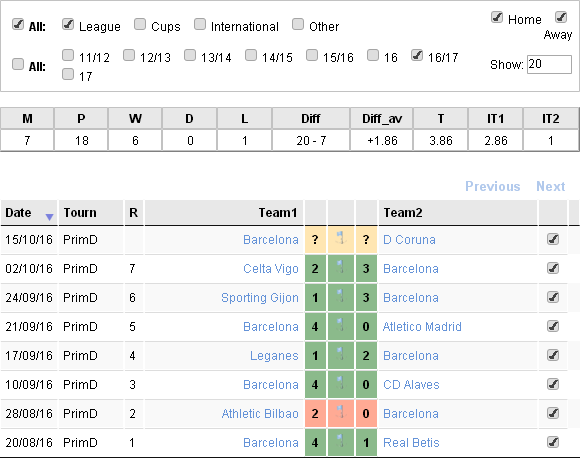Click flag icon in CD Alaves match row

[x=340, y=384]
